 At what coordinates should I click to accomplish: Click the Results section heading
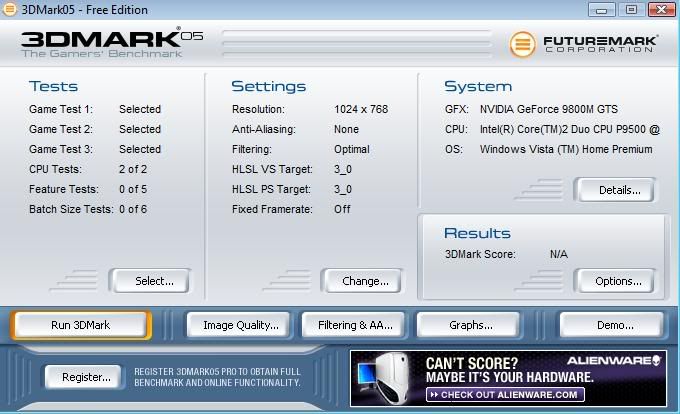tap(477, 233)
